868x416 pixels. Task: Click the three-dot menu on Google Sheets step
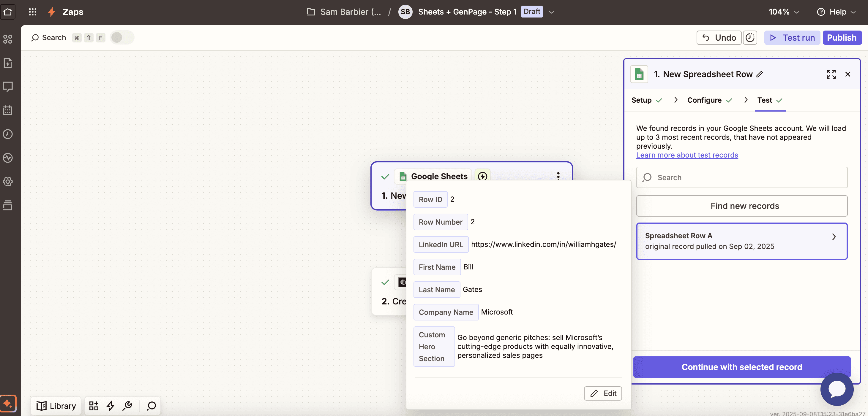(558, 175)
